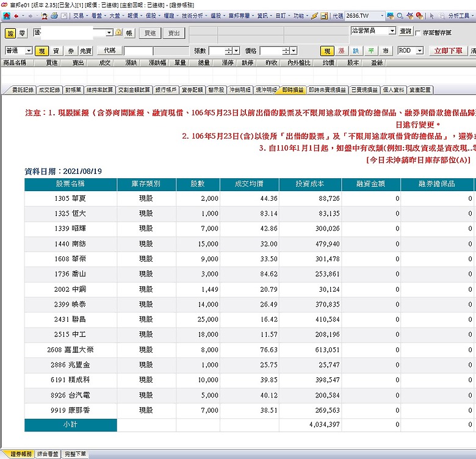This screenshot has width=476, height=459.
Task: Click the 股票名稱 column header
Action: pyautogui.click(x=70, y=184)
